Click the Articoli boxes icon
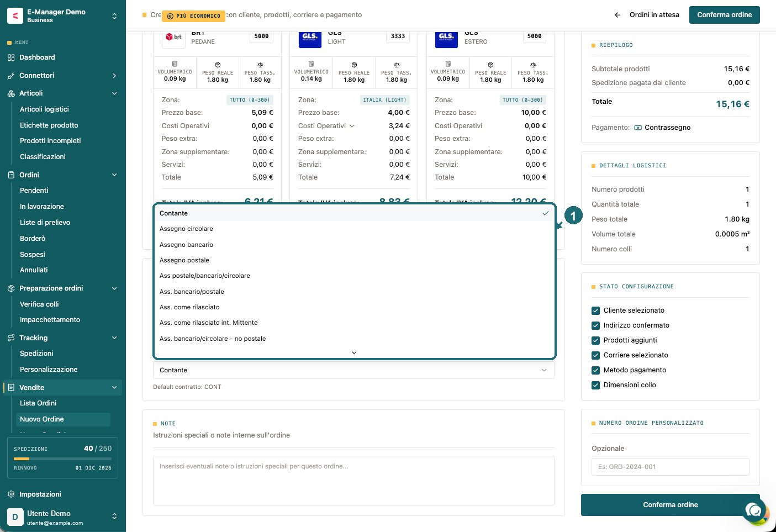The height and width of the screenshot is (532, 776). [11, 93]
